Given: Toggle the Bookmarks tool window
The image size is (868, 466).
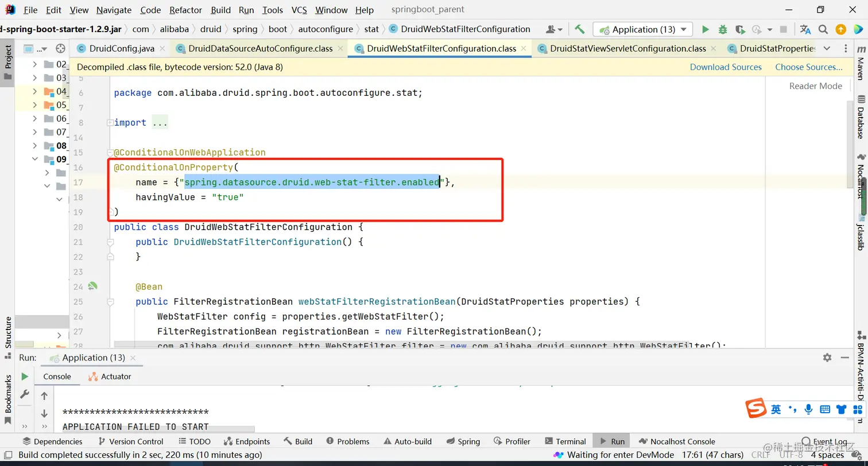Looking at the screenshot, I should tap(8, 400).
